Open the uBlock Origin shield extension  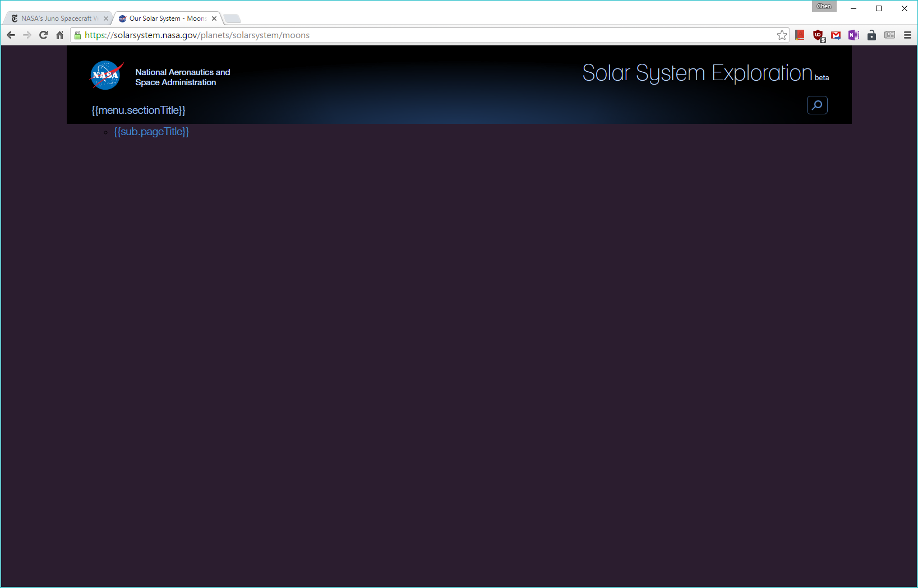[x=819, y=36]
